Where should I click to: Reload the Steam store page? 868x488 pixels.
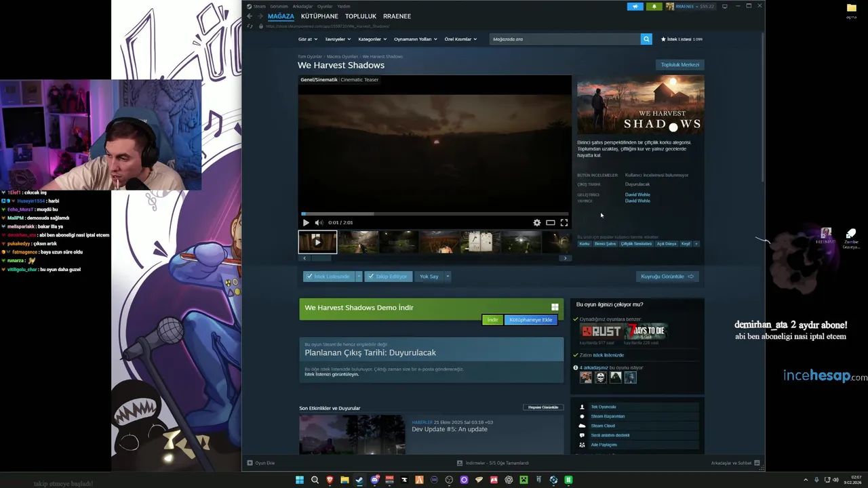pos(250,26)
